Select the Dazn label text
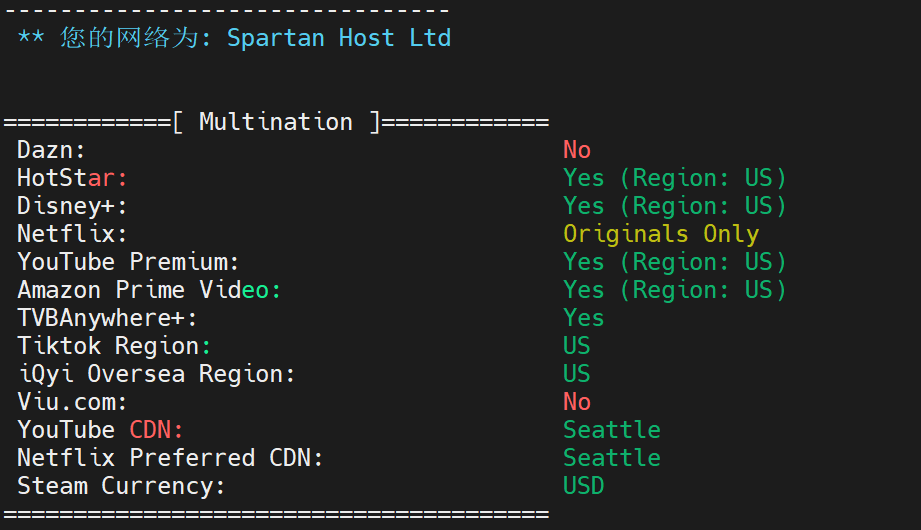The image size is (921, 530). 51,150
